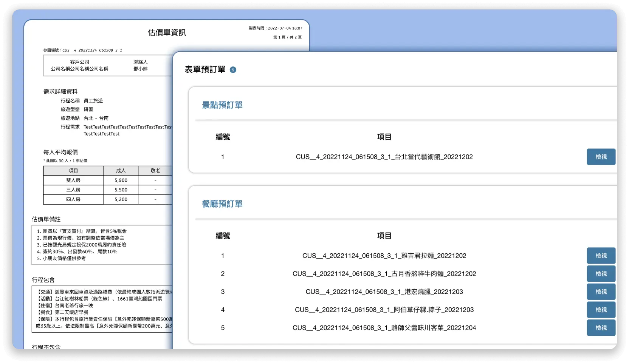Image resolution: width=629 pixels, height=364 pixels.
Task: Select the 表單預訂單 heading
Action: point(205,69)
